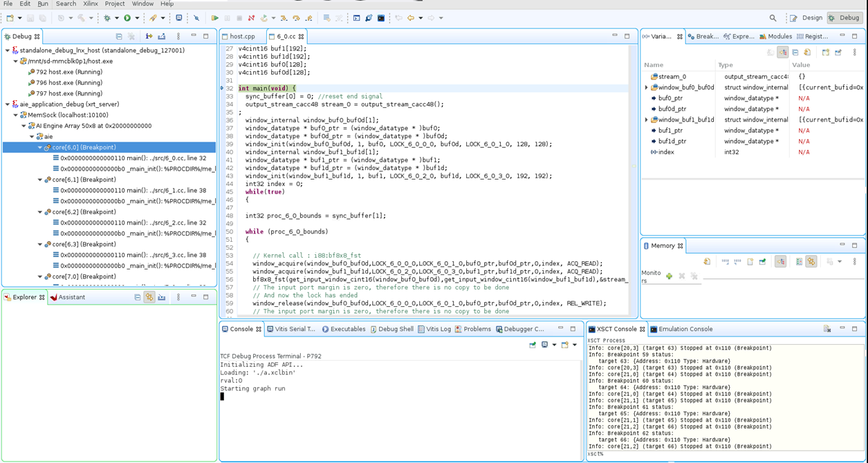Open Debug panel view menu (three dots)
Screen dimensions: 868x463
point(178,36)
